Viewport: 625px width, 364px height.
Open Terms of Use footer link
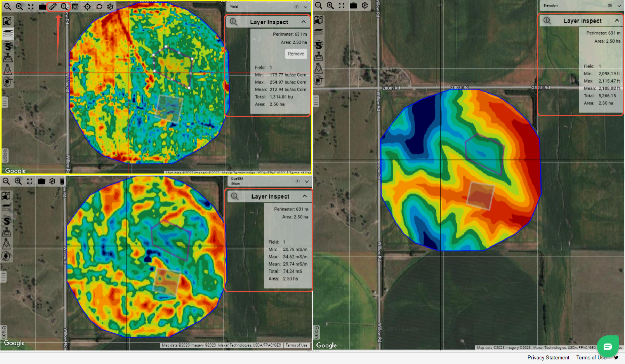coord(591,358)
